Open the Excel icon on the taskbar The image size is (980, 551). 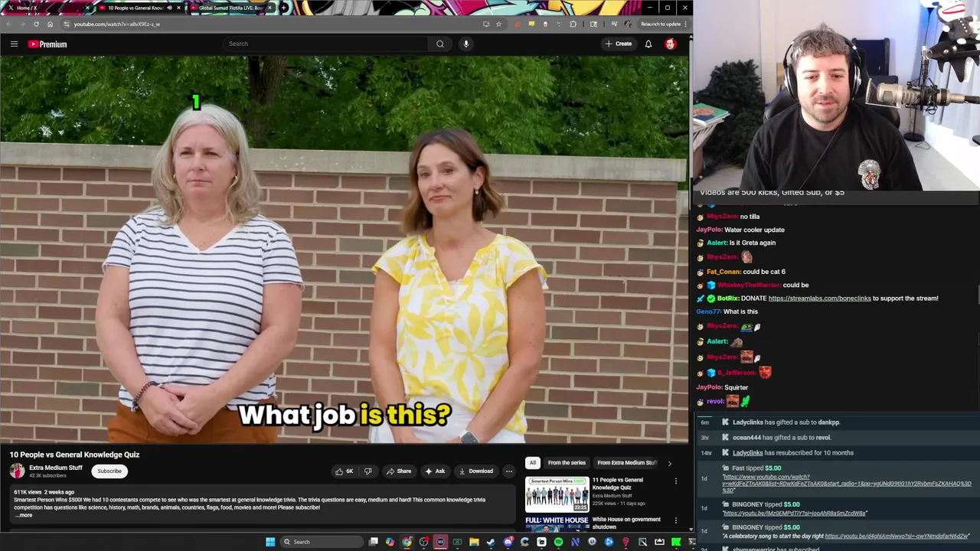[457, 542]
